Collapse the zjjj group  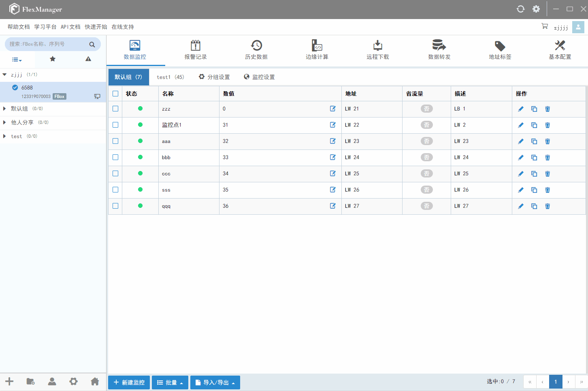click(4, 75)
